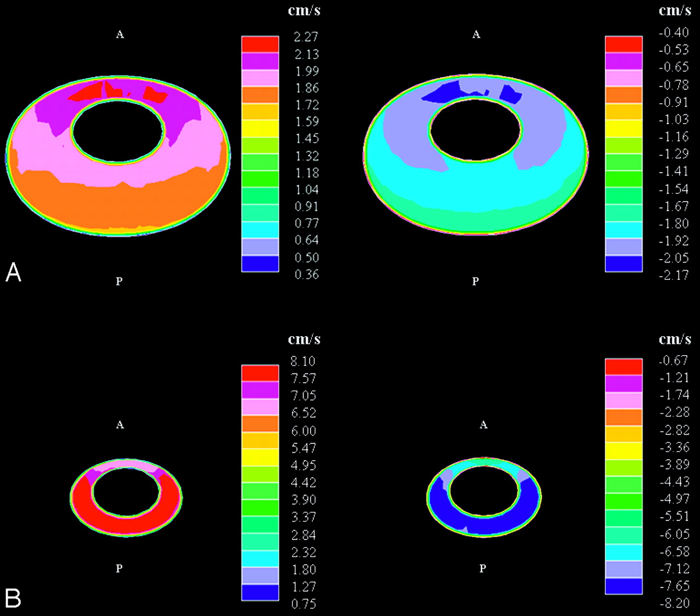Pick the periwinkle swatch beside -7.65
This screenshot has width=700, height=616.
(x=624, y=569)
